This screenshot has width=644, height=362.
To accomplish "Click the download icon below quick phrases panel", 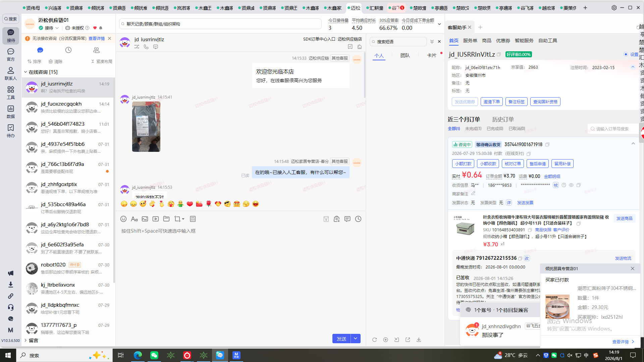I will click(x=419, y=340).
